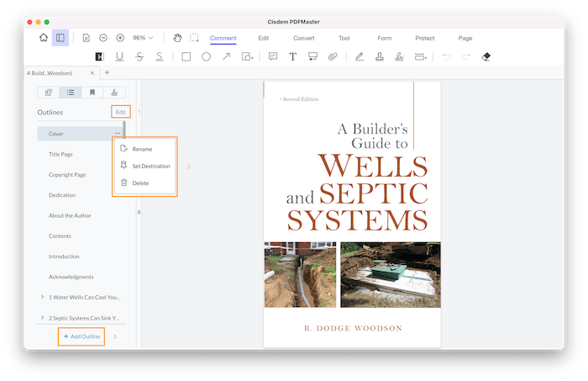The width and height of the screenshot is (588, 381).
Task: Choose Set Destination from the menu
Action: click(144, 166)
